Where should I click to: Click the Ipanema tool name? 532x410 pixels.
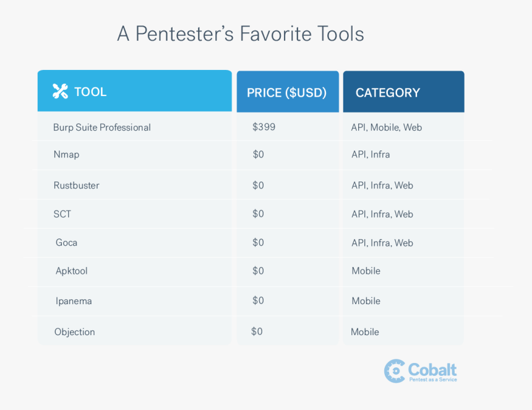(74, 301)
